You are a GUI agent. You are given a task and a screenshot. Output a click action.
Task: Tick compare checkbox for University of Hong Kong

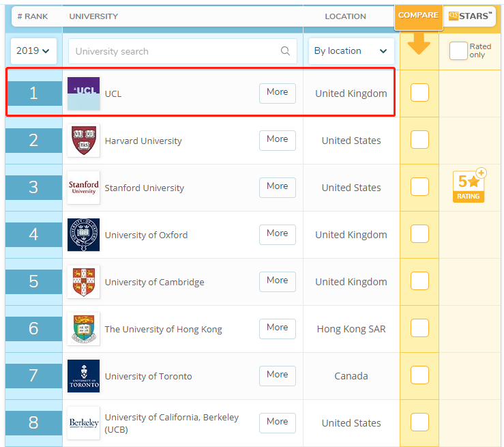click(x=419, y=328)
